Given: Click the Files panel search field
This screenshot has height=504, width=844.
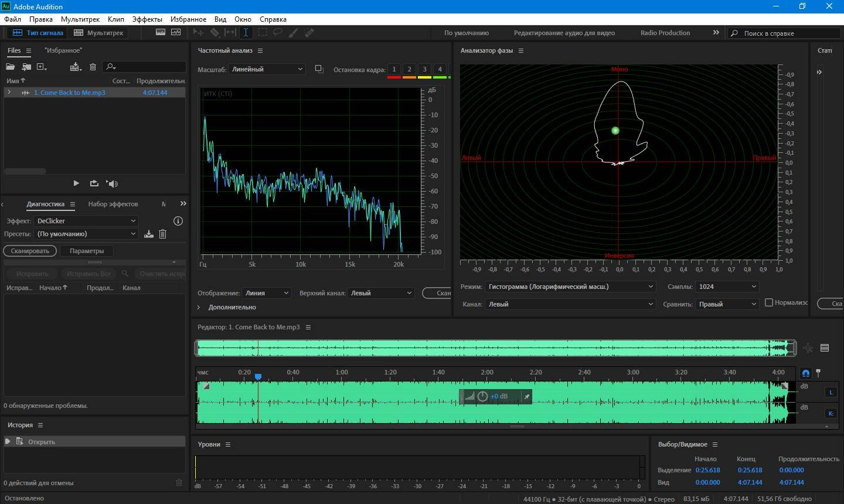Looking at the screenshot, I should click(x=144, y=67).
